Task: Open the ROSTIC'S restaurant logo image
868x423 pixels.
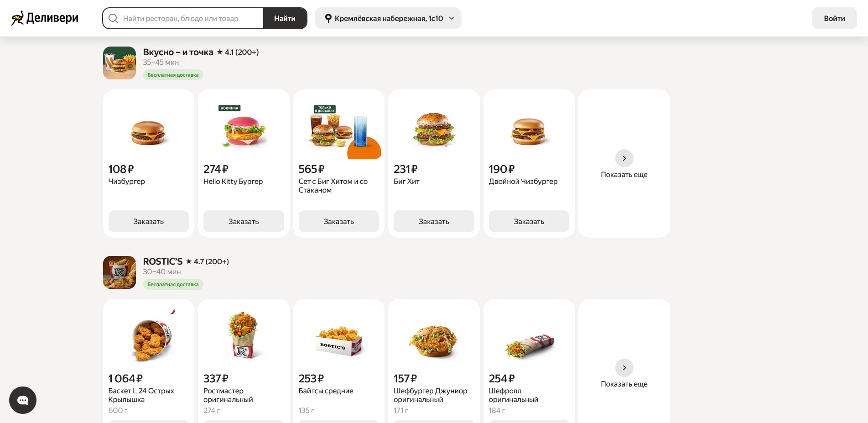Action: [120, 272]
